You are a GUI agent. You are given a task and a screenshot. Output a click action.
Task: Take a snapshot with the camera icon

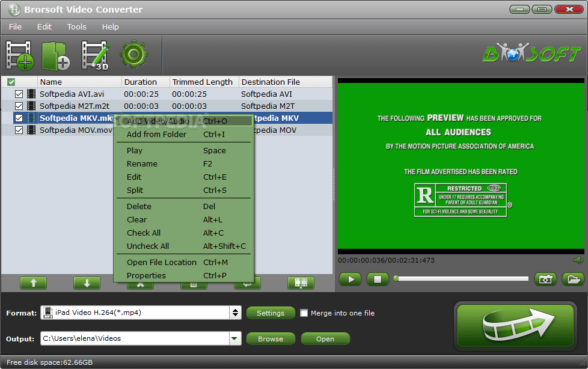[x=546, y=279]
